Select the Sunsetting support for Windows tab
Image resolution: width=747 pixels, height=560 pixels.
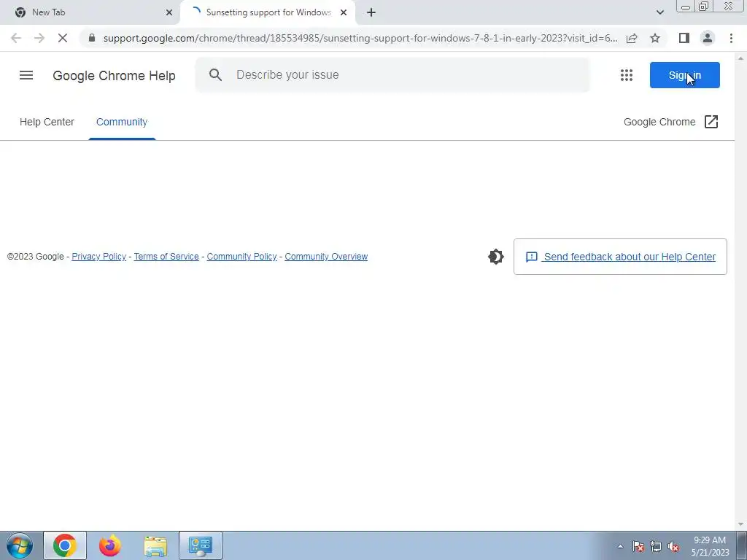pos(268,12)
